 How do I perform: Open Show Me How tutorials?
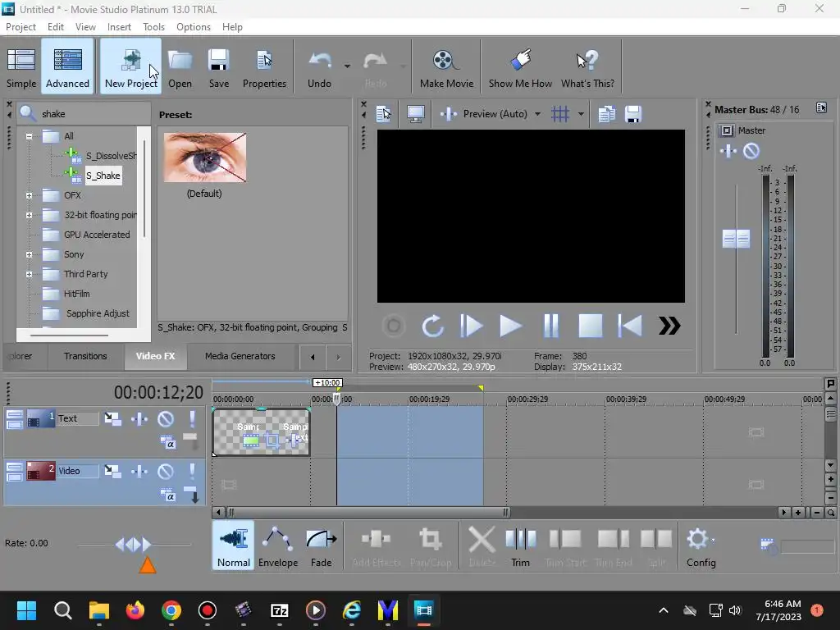click(x=520, y=66)
